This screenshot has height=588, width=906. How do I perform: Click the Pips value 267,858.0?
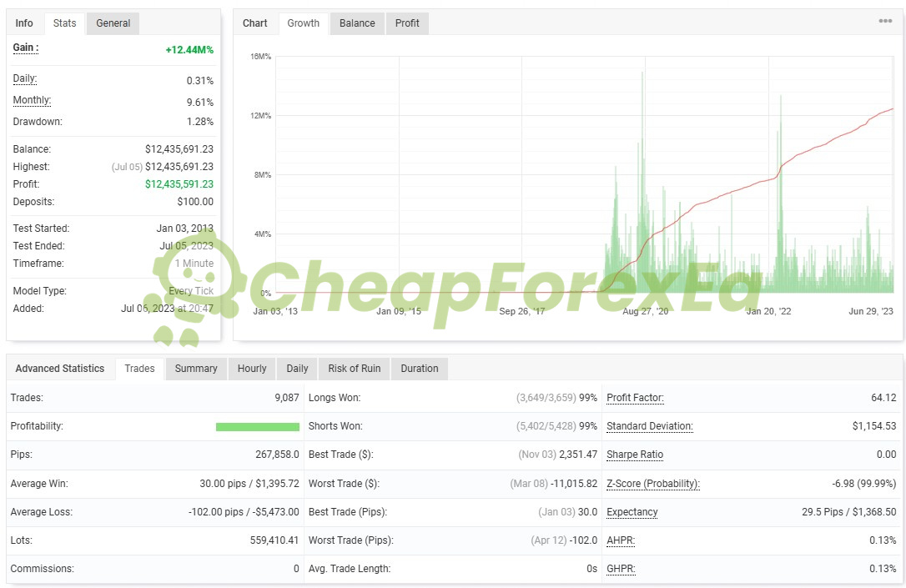coord(277,455)
